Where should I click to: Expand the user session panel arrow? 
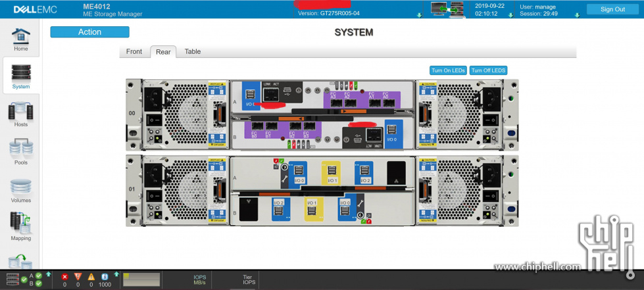point(577,15)
